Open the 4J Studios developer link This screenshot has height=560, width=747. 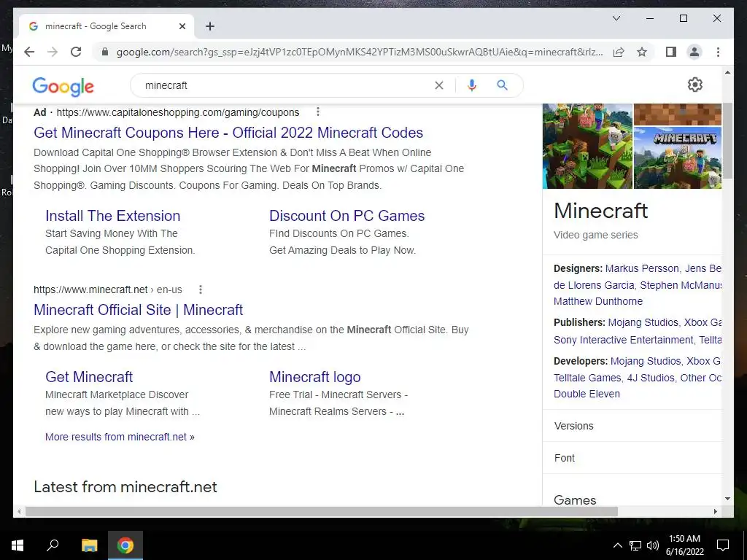(651, 378)
